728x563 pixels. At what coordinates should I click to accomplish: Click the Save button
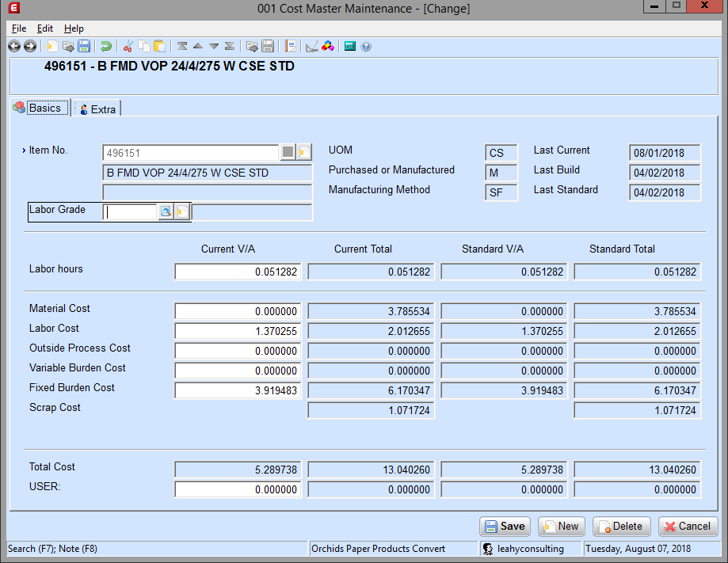(x=505, y=527)
